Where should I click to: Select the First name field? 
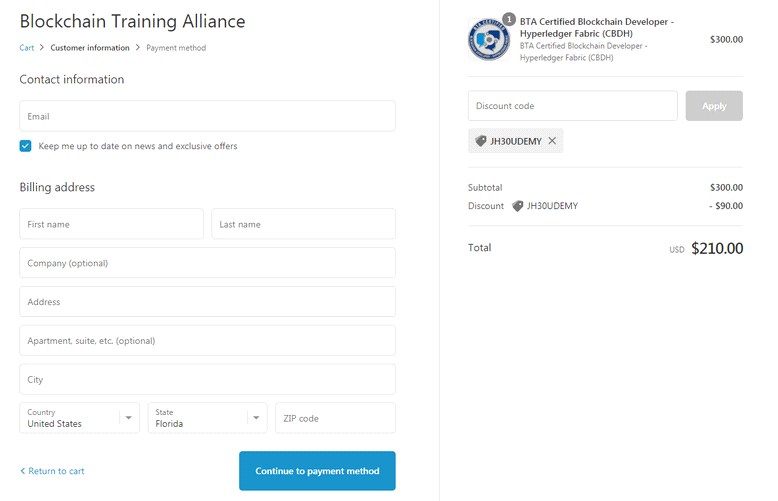(112, 224)
